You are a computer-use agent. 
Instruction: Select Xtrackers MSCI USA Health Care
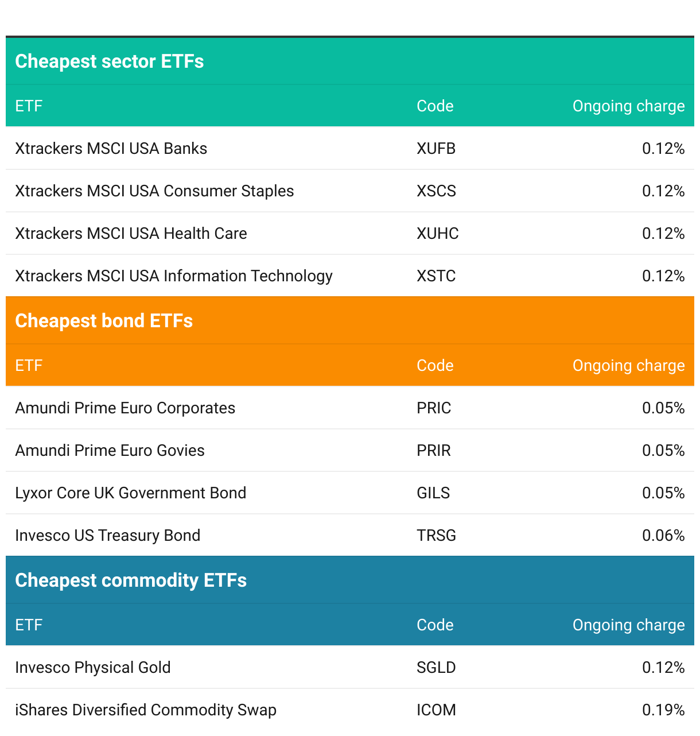131,234
